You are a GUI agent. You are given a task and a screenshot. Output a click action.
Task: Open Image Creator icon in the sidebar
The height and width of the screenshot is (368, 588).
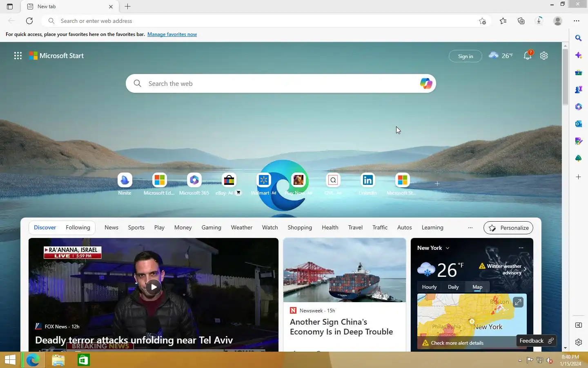point(578,141)
